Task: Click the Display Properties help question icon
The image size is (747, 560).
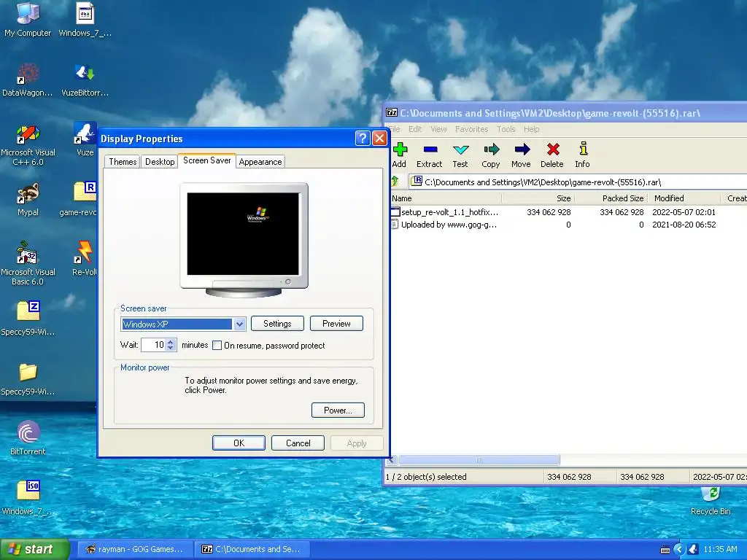Action: click(363, 138)
